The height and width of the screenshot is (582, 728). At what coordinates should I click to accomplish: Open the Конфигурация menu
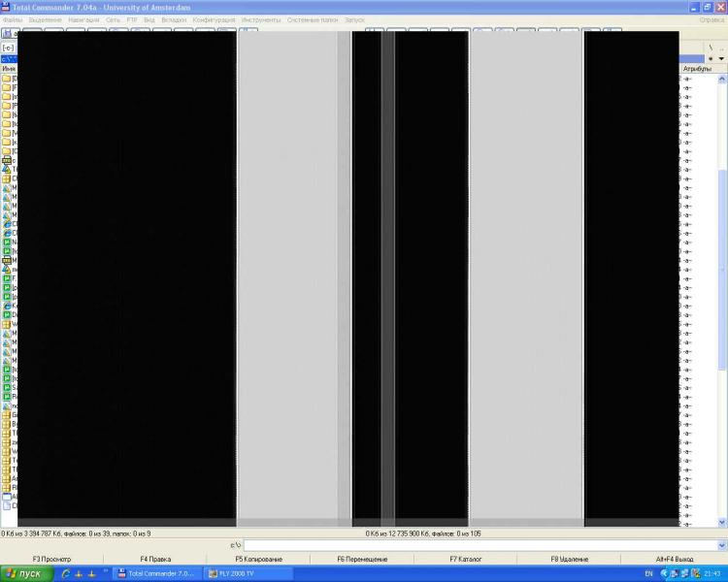point(214,19)
